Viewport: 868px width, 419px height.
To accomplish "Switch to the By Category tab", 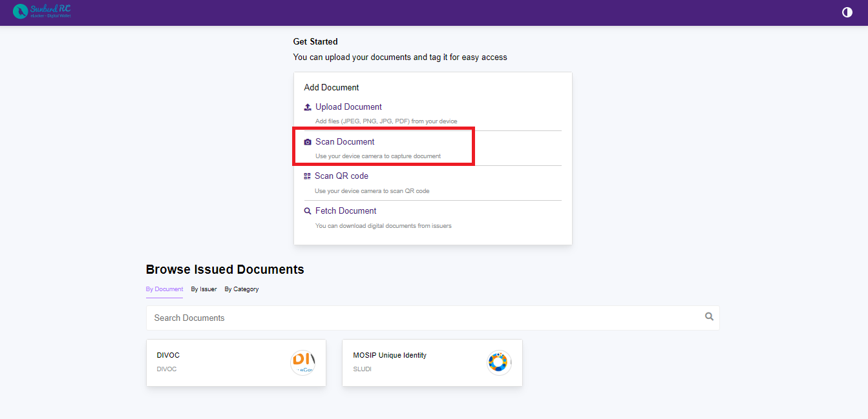I will coord(241,289).
